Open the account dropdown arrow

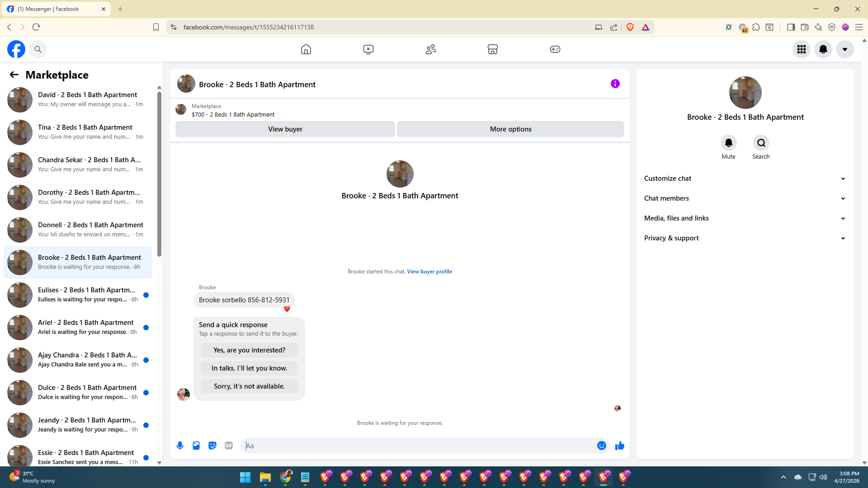click(x=845, y=49)
